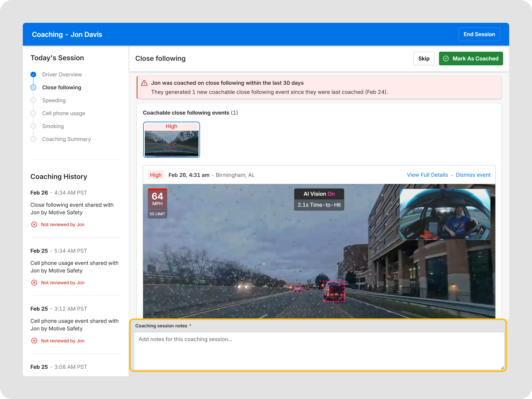Click the blue checkmark on Driver Overview step
This screenshot has width=532, height=399.
click(33, 74)
